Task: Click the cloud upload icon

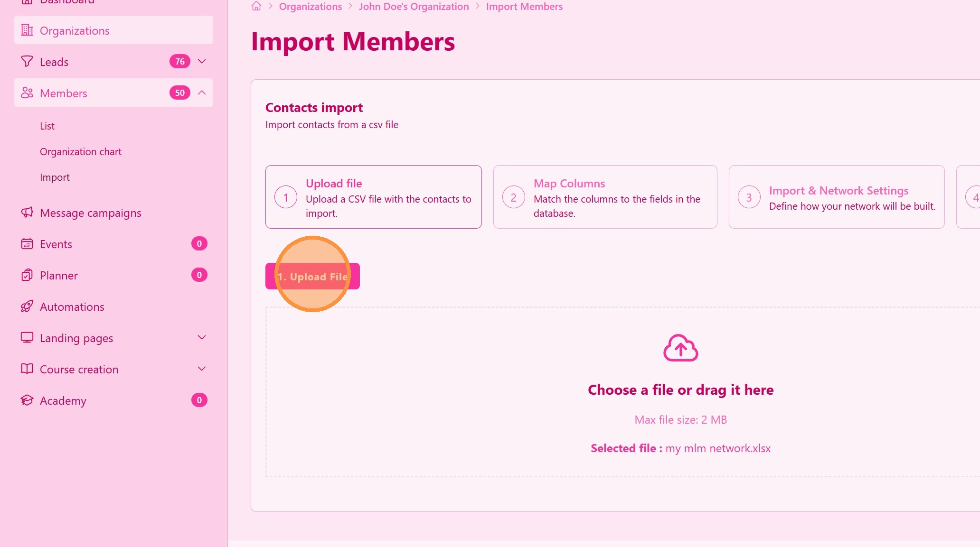Action: pos(680,348)
